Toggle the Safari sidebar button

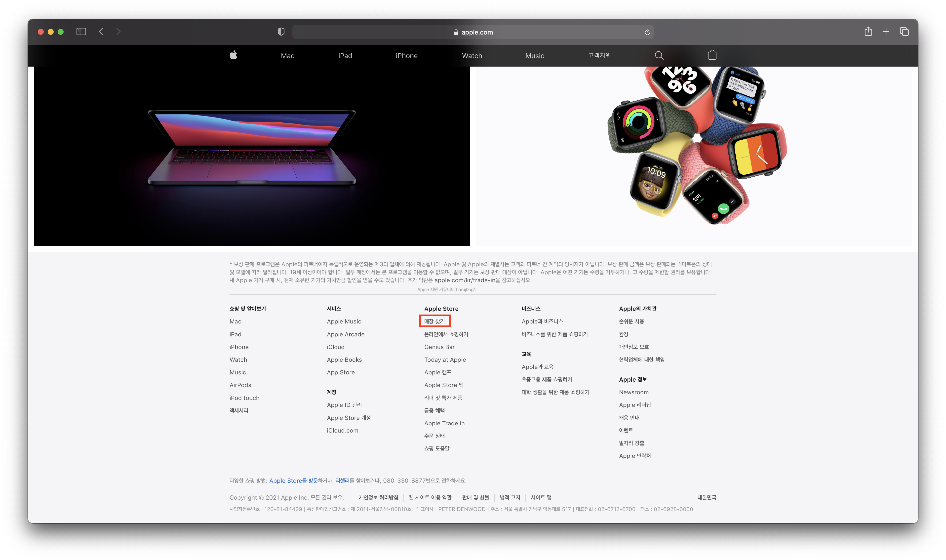(81, 32)
